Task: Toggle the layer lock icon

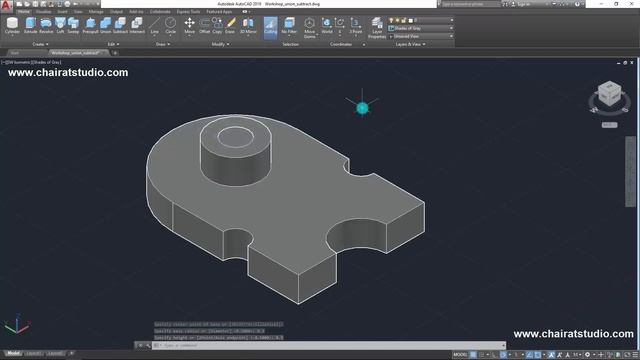Action: [x=404, y=20]
